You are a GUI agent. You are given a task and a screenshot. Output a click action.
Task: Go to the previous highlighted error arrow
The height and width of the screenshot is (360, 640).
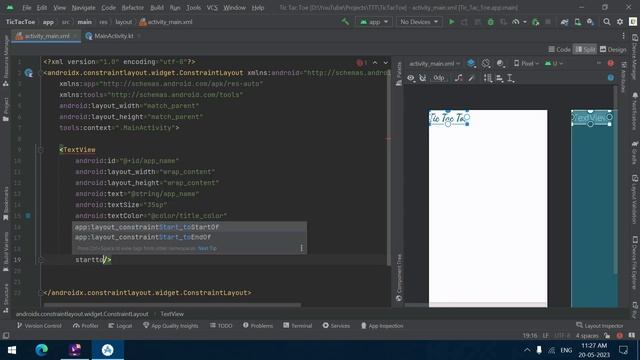(x=375, y=62)
